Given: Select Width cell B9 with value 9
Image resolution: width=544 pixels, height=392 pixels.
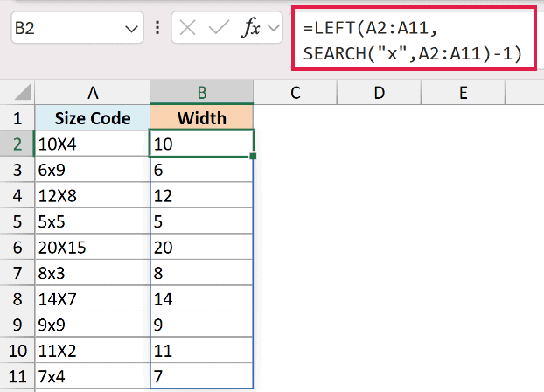Looking at the screenshot, I should click(x=201, y=325).
